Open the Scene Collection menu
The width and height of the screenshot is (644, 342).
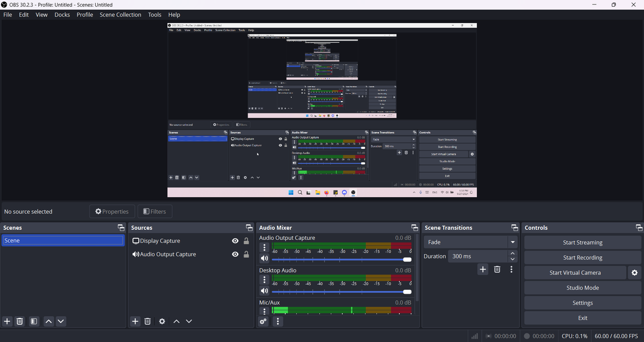pos(120,15)
